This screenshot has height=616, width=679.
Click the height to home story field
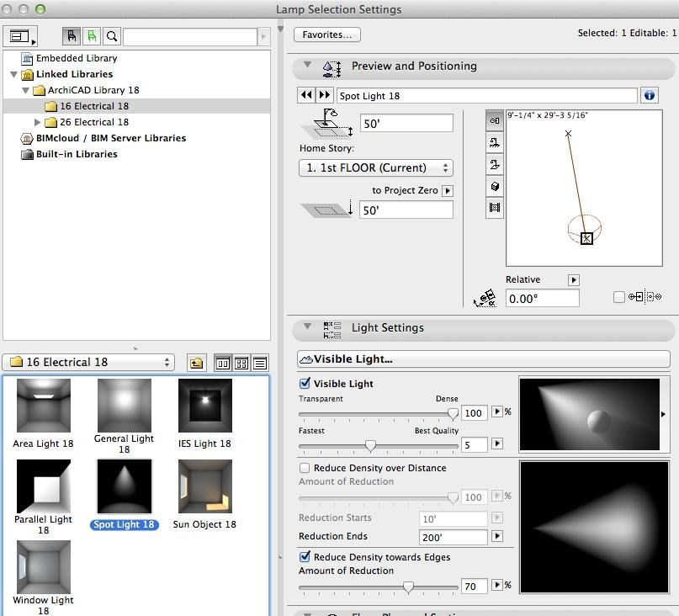(406, 124)
